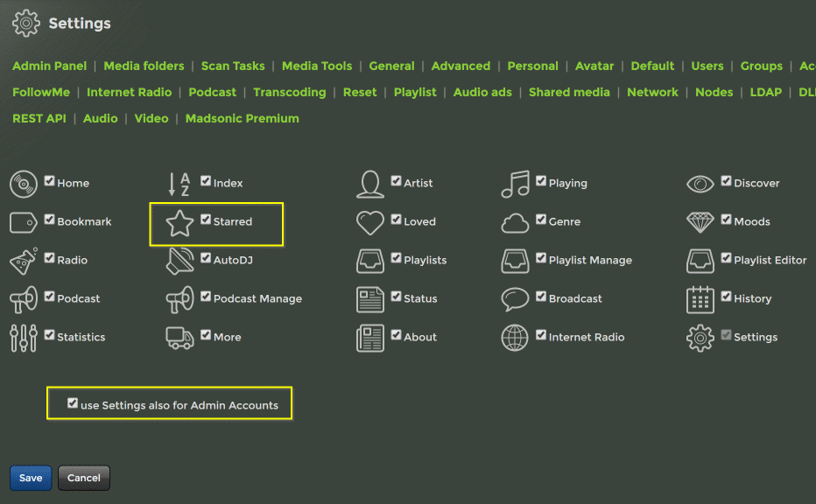
Task: Disable use Settings also for Admin Accounts
Action: pyautogui.click(x=73, y=403)
